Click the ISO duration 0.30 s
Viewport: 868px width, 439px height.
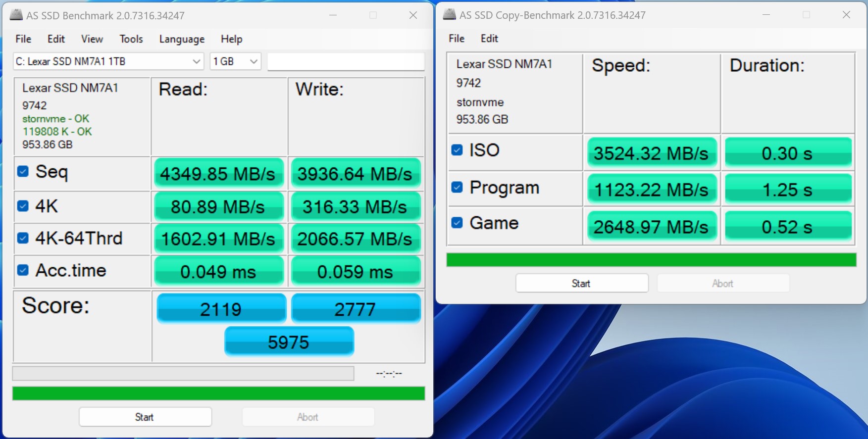pyautogui.click(x=788, y=153)
